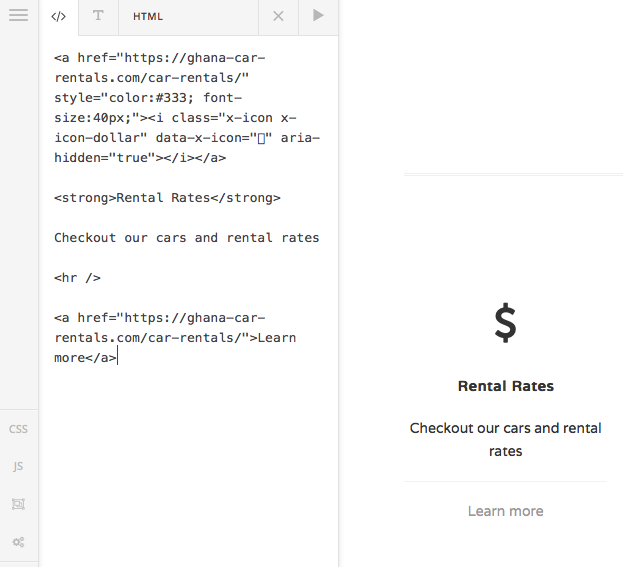Click the strong Rental Rates code line
This screenshot has width=623, height=567.
pos(167,198)
